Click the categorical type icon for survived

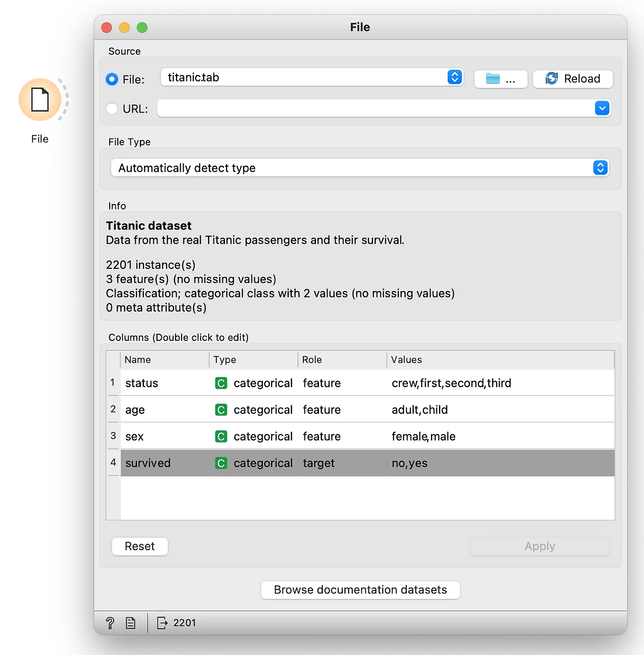221,463
